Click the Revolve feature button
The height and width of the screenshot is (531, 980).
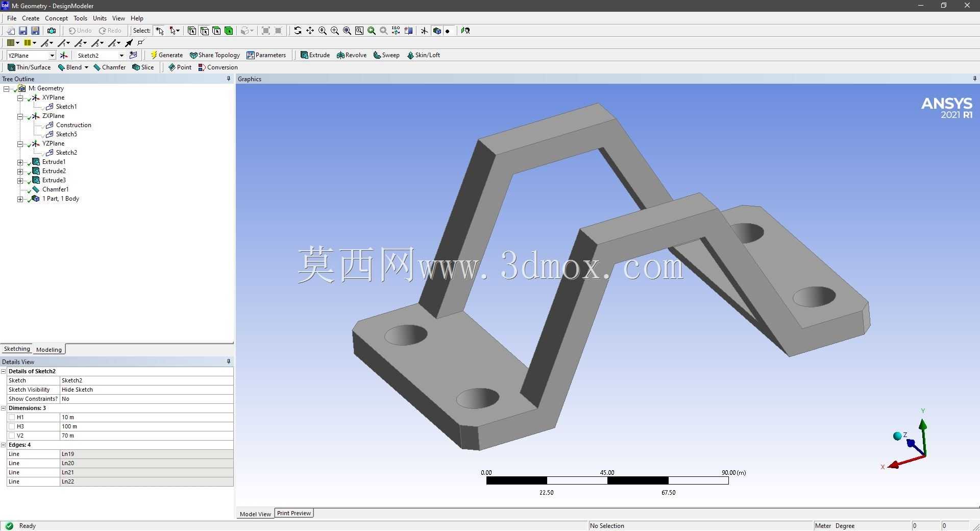click(x=352, y=55)
